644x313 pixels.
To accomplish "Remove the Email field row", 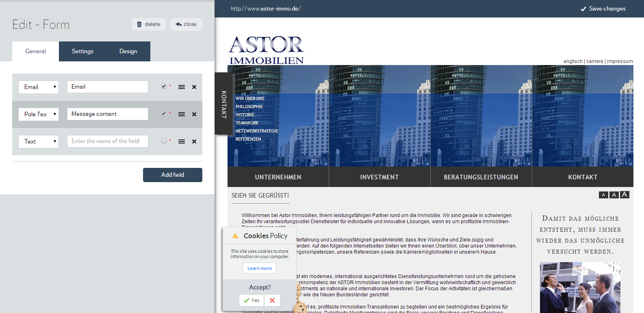I will coord(194,87).
